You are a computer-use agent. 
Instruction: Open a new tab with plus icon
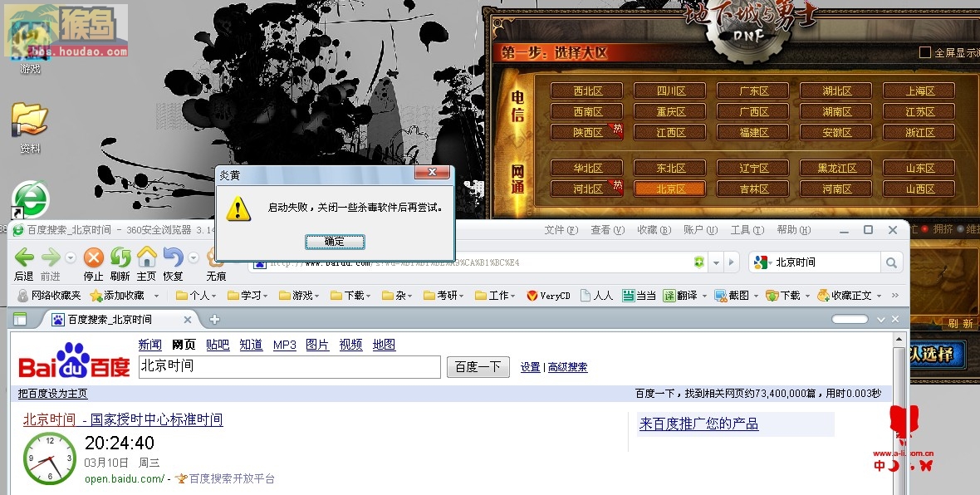coord(214,320)
